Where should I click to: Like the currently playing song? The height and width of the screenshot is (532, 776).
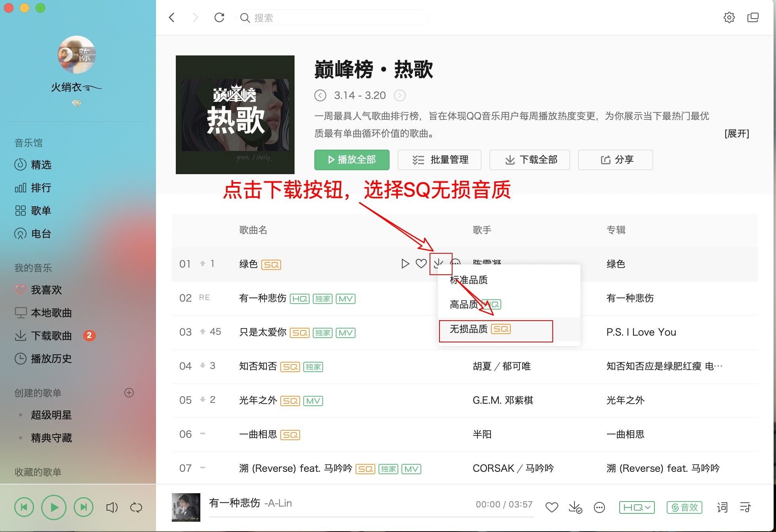click(x=552, y=507)
